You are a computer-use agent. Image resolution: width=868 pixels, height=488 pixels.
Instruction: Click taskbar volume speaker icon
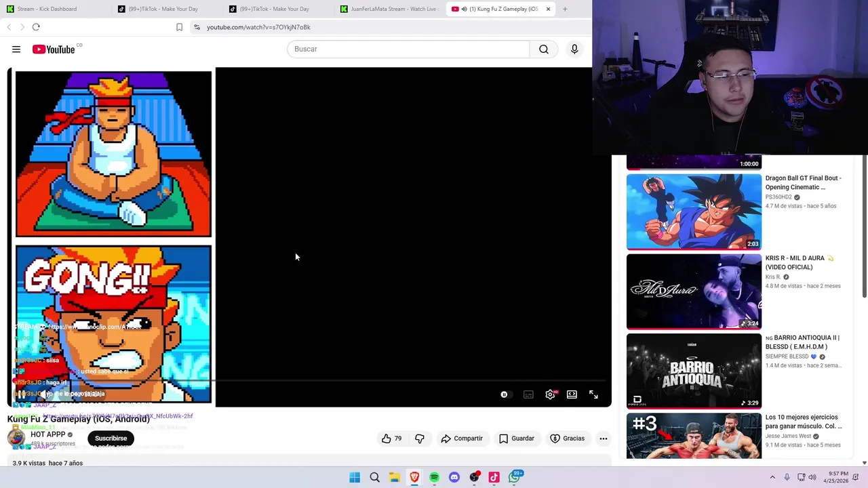click(x=812, y=477)
